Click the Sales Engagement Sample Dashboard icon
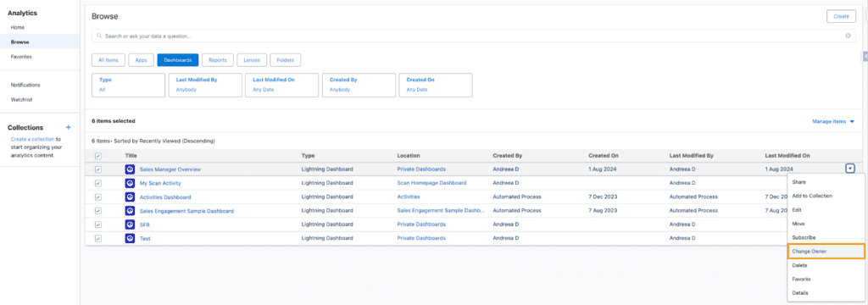The width and height of the screenshot is (868, 305). (x=130, y=211)
